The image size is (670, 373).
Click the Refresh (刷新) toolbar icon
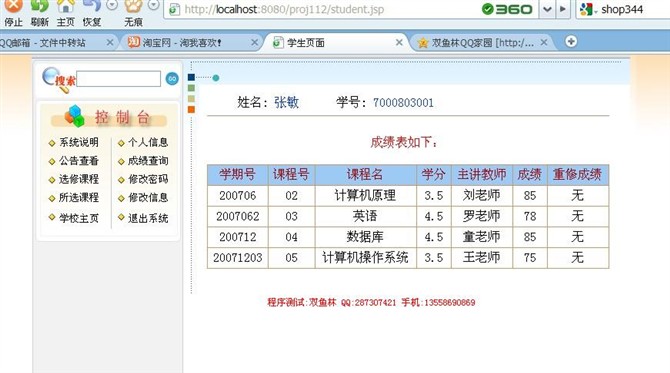39,6
